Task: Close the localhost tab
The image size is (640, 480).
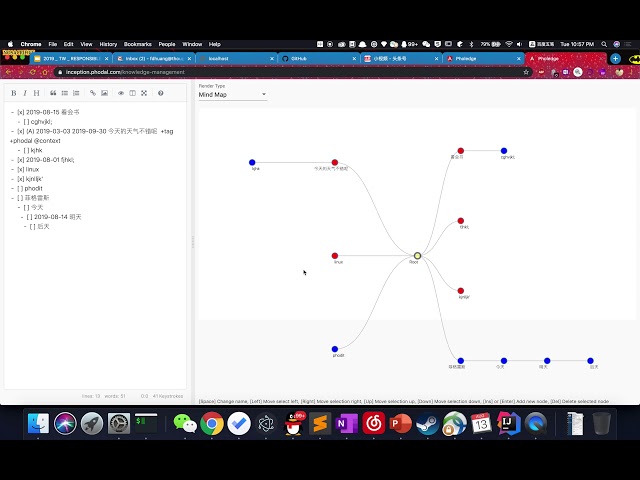Action: [272, 59]
